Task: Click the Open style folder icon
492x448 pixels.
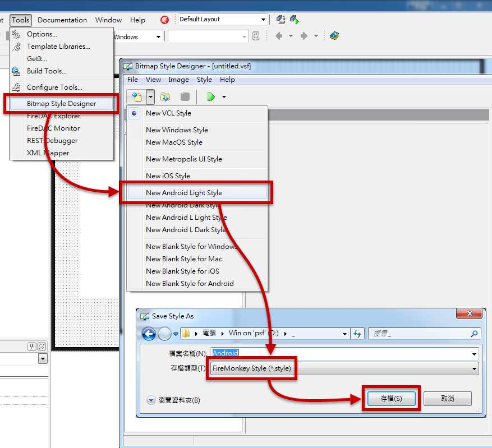Action: click(165, 97)
